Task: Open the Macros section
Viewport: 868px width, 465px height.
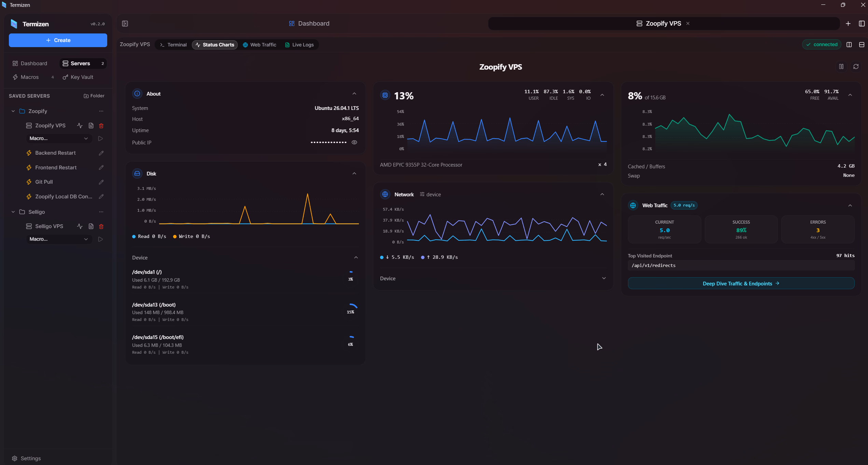Action: pos(33,77)
